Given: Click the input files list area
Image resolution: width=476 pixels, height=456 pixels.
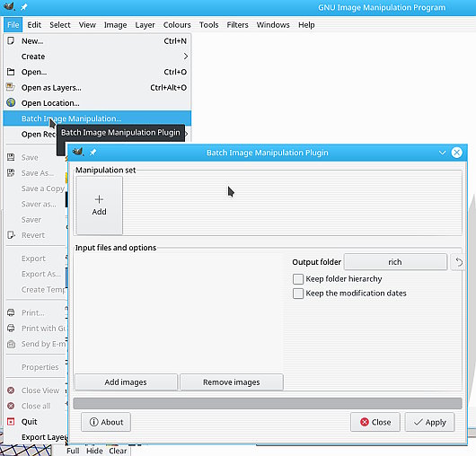Looking at the screenshot, I should [179, 312].
